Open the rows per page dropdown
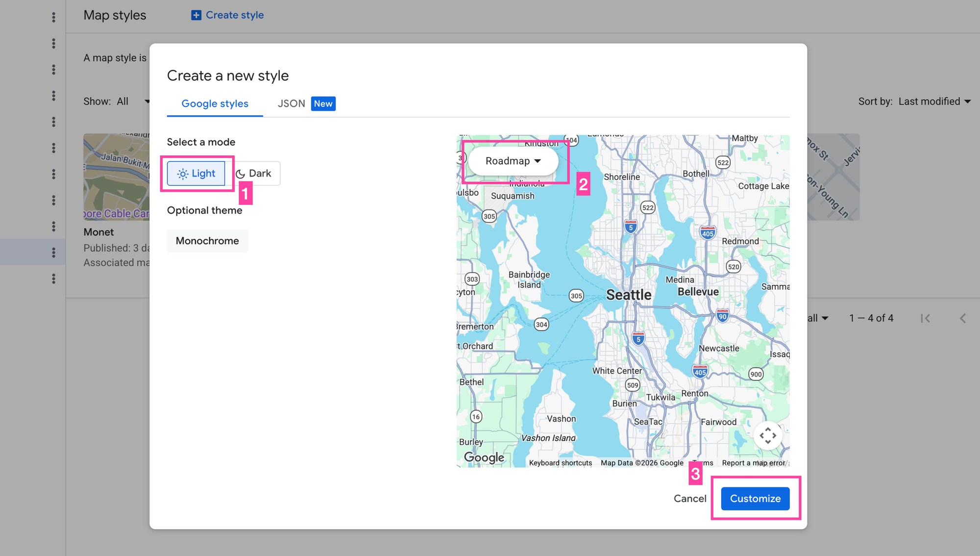The image size is (980, 556). (x=818, y=318)
